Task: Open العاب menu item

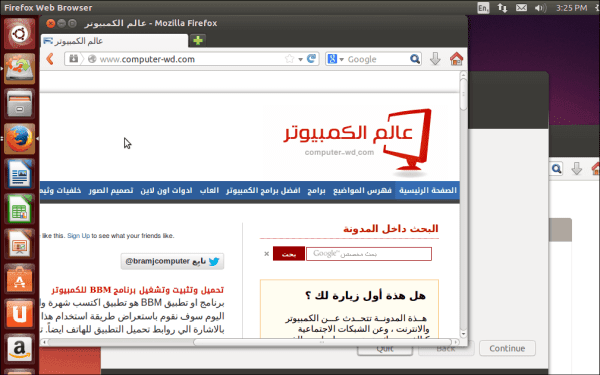Action: click(209, 190)
